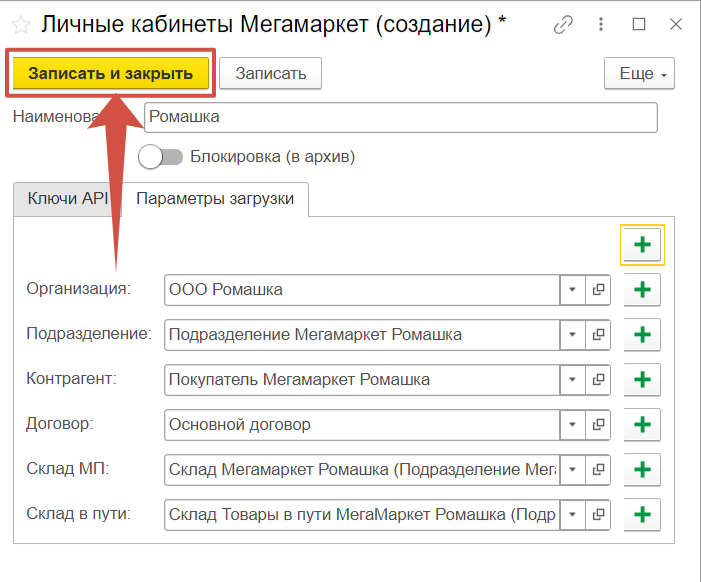Toggle the Блокировка (в архив) switch
701x582 pixels.
pyautogui.click(x=161, y=157)
